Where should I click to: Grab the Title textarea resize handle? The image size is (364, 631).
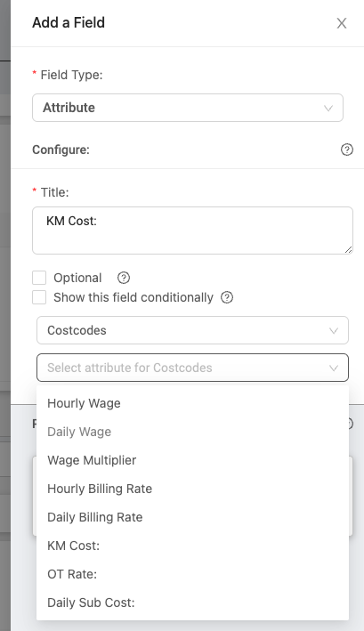(x=348, y=249)
